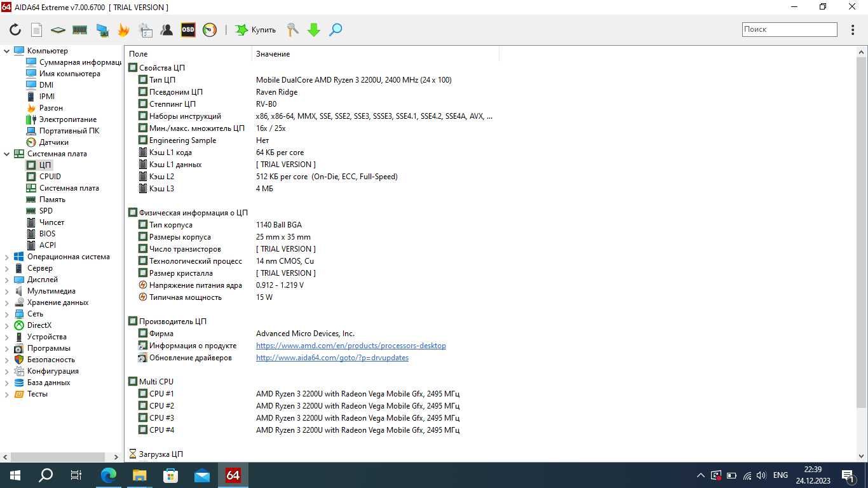Open Windows Start menu
Viewport: 868px width, 488px height.
(x=15, y=475)
